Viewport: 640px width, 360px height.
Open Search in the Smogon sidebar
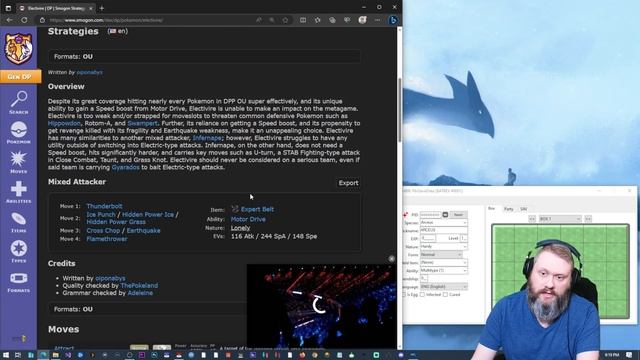pyautogui.click(x=19, y=102)
